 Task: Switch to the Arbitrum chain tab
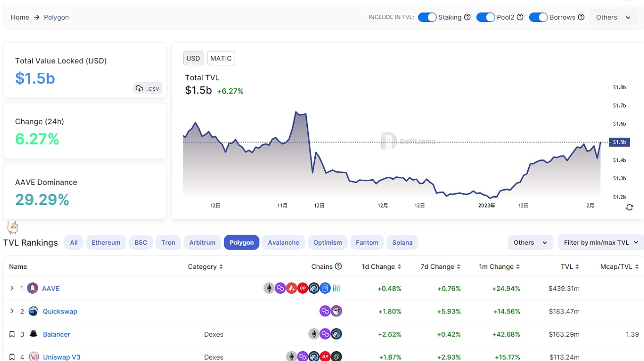(202, 243)
